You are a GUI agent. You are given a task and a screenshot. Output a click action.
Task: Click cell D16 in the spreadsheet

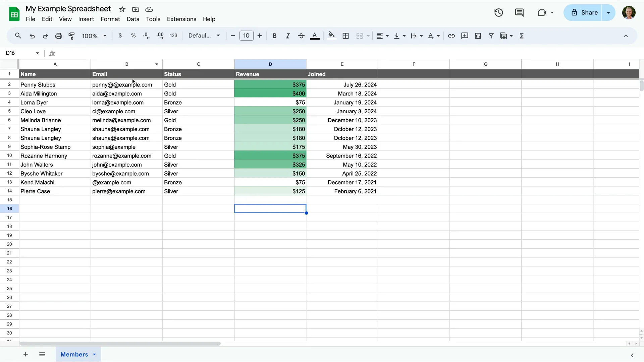270,208
